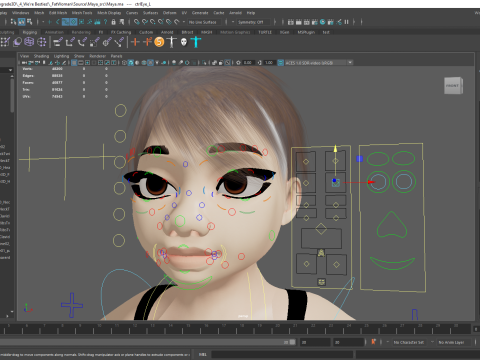Switch to the Animation shelf tab
Viewport: 480px width, 360px height.
(x=54, y=32)
